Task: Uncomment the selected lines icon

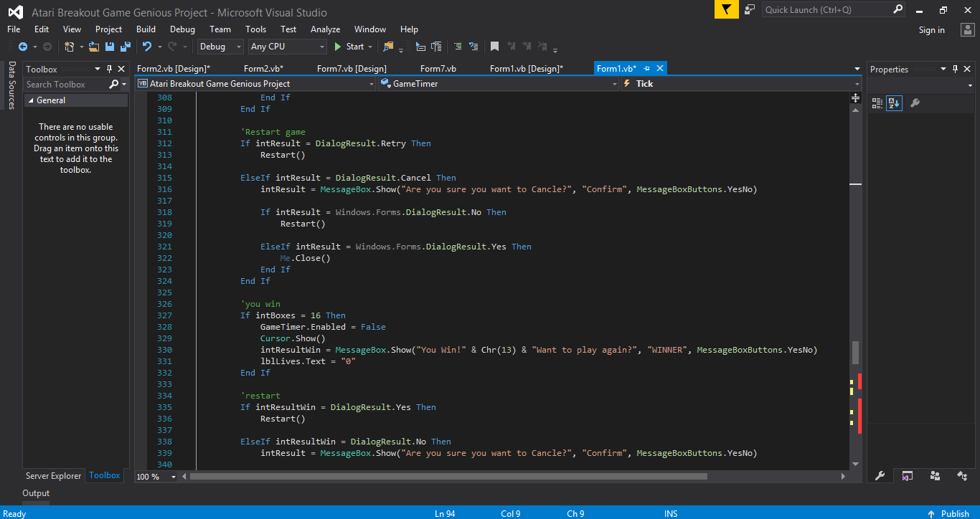Action: [x=473, y=47]
